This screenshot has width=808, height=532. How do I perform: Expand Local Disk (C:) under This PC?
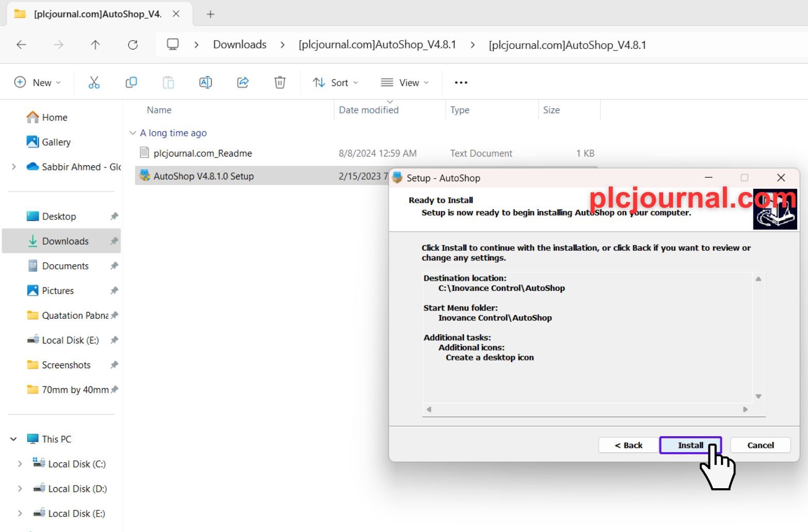coord(20,464)
